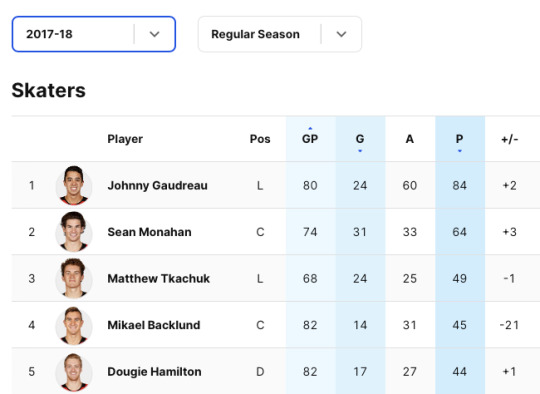Sort by +/- column header
540x394 pixels.
[x=510, y=139]
